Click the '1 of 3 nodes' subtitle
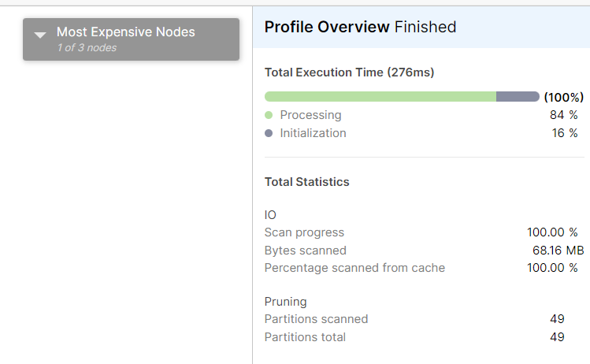 click(x=87, y=48)
